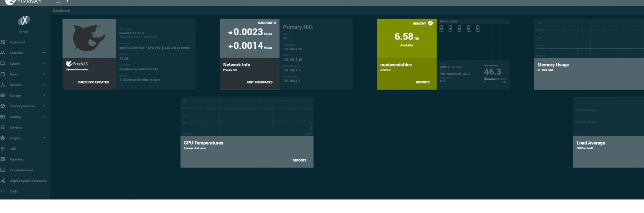
Task: Select the ada5 disk icon
Action: pos(478,28)
